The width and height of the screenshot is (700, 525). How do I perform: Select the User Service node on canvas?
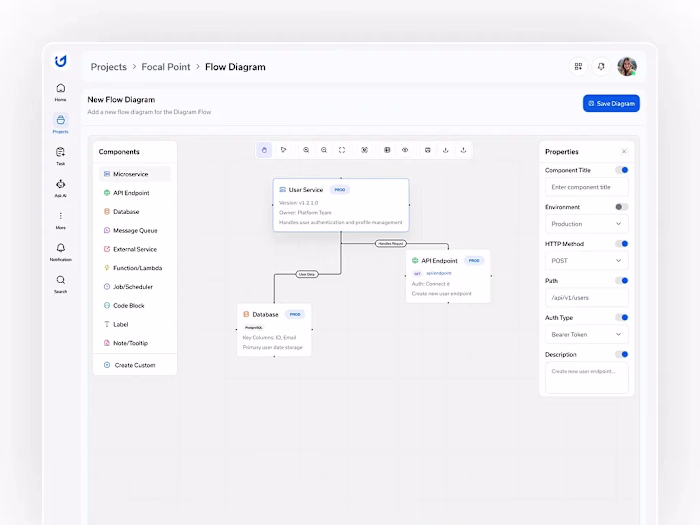[x=341, y=205]
